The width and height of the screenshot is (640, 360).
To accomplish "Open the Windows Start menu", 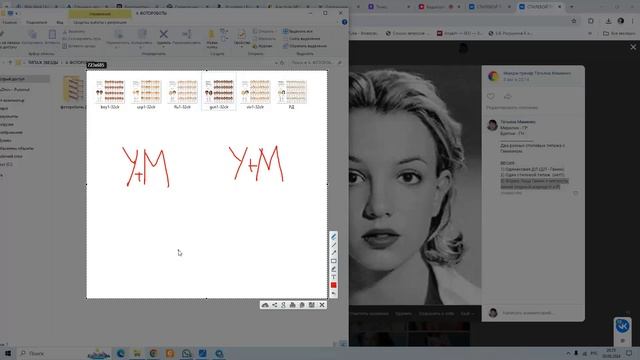I will point(7,353).
